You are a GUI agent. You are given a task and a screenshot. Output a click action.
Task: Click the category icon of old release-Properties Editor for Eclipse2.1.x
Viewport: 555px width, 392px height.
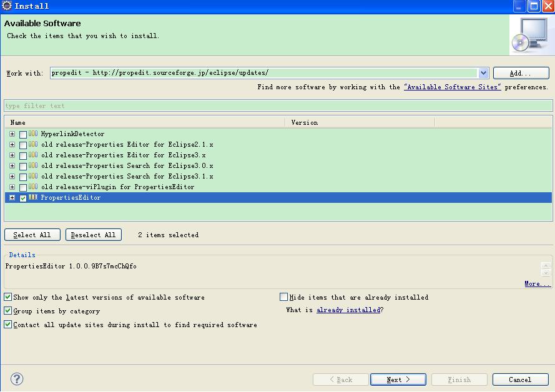pos(33,144)
